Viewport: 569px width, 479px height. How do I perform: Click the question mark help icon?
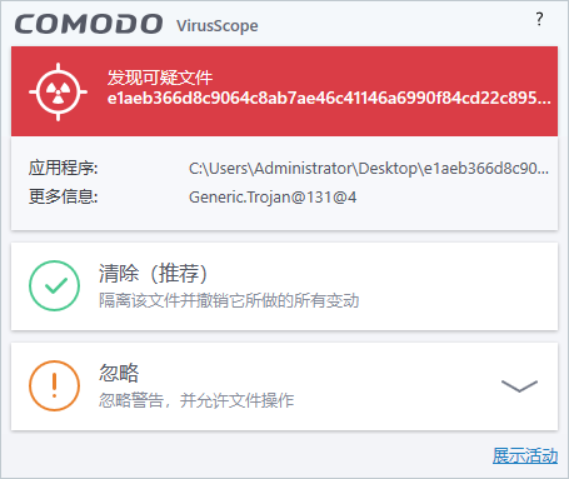(539, 19)
